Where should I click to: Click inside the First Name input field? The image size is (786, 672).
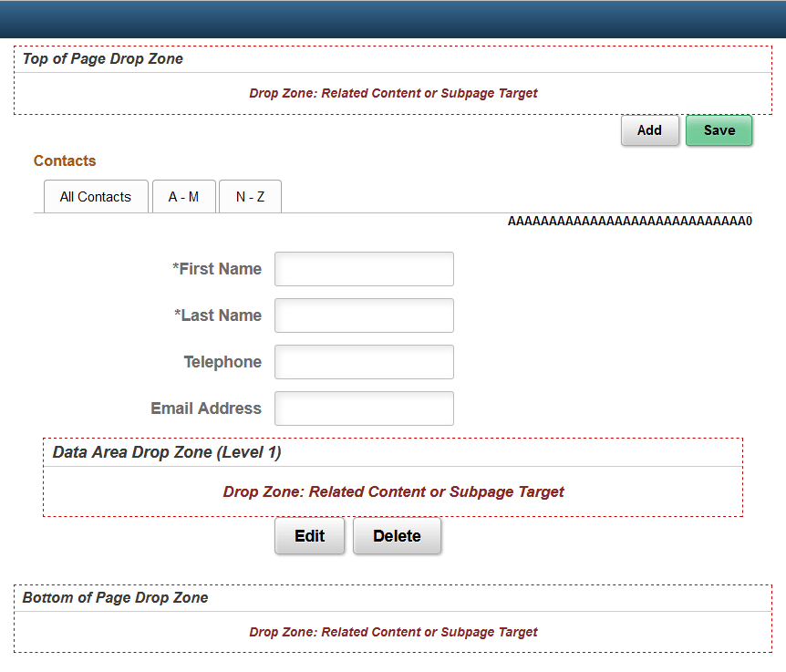tap(364, 268)
